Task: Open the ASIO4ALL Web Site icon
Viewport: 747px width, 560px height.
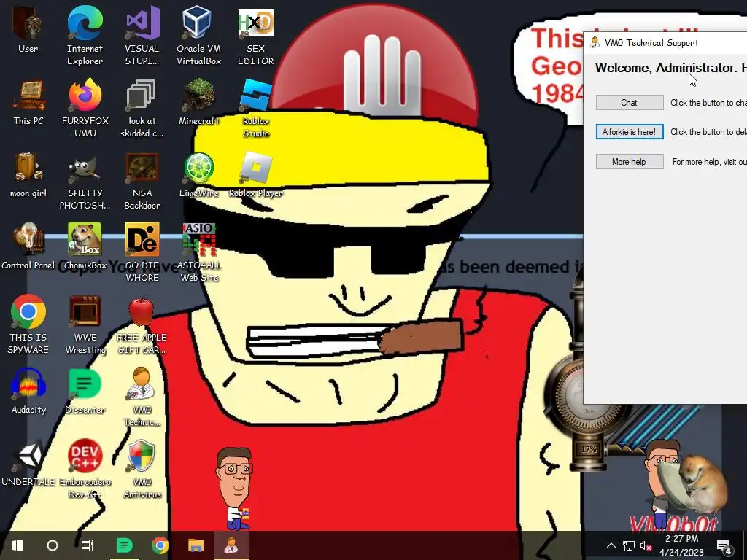Action: point(198,252)
